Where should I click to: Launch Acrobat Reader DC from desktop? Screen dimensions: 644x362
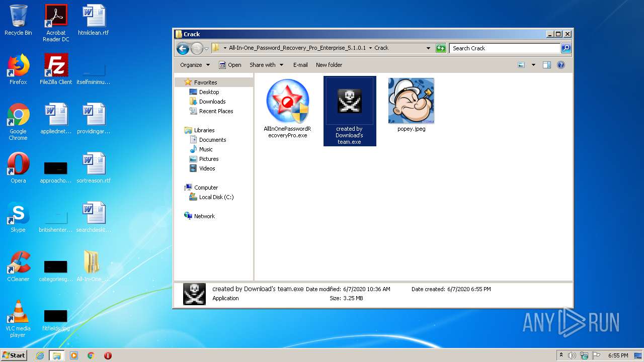tap(56, 23)
